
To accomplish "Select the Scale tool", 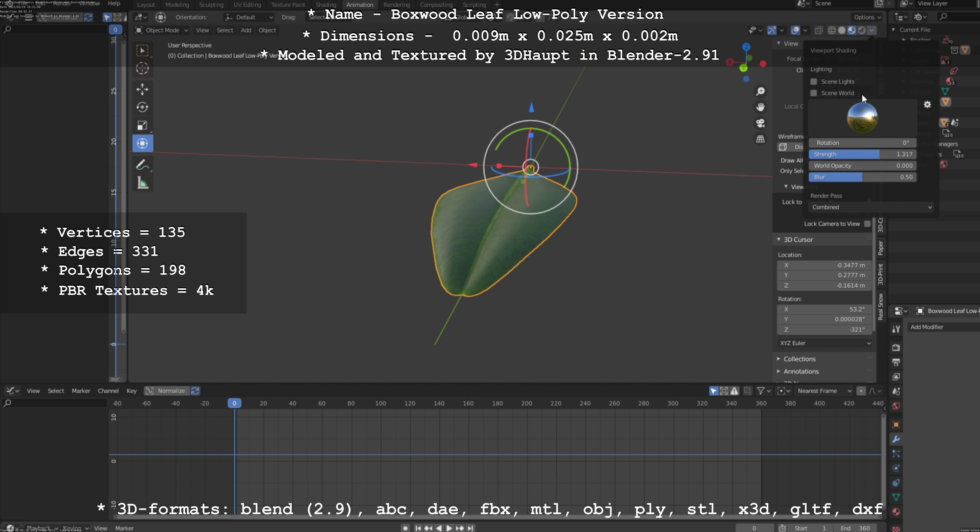I will pyautogui.click(x=143, y=126).
